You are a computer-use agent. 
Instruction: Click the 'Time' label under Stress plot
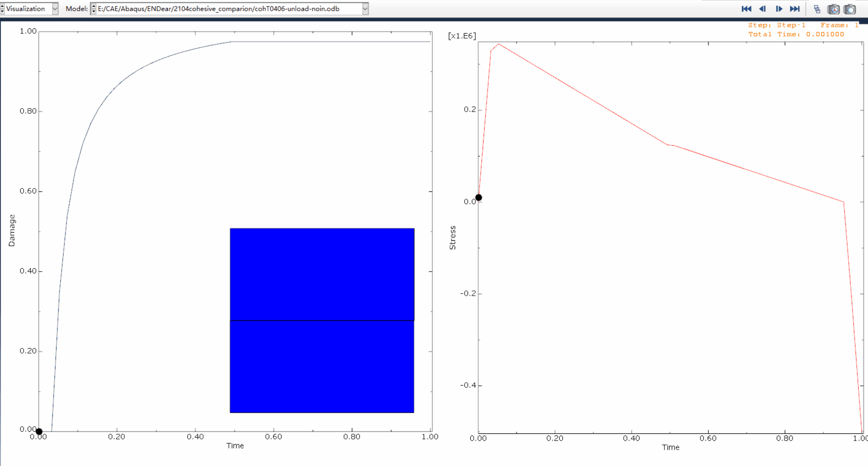tap(670, 448)
